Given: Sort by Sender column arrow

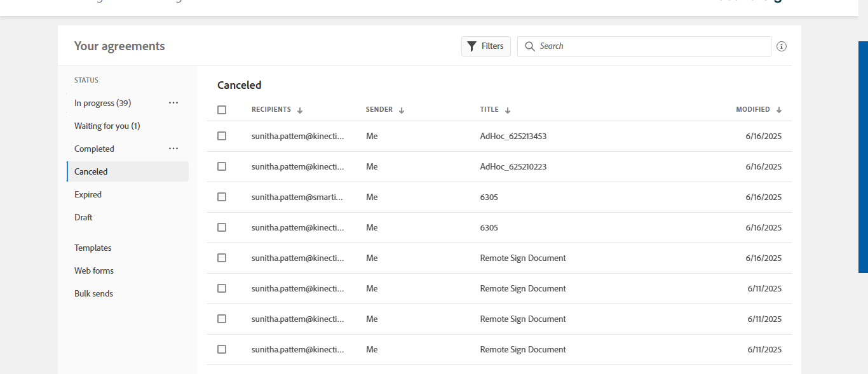Looking at the screenshot, I should pos(402,110).
